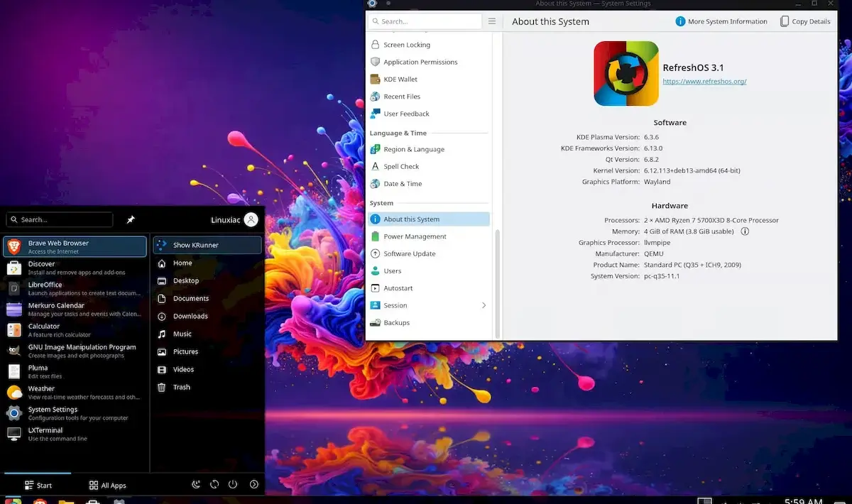Screen dimensions: 852x504
Task: Launch Brave Web Browser from the launcher
Action: pyautogui.click(x=75, y=246)
